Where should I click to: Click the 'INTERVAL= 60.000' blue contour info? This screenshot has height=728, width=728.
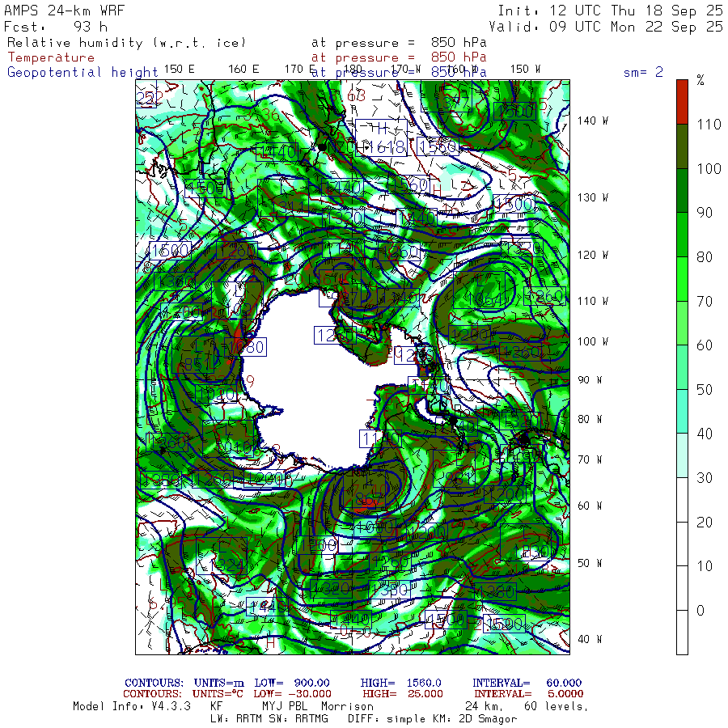(x=527, y=683)
